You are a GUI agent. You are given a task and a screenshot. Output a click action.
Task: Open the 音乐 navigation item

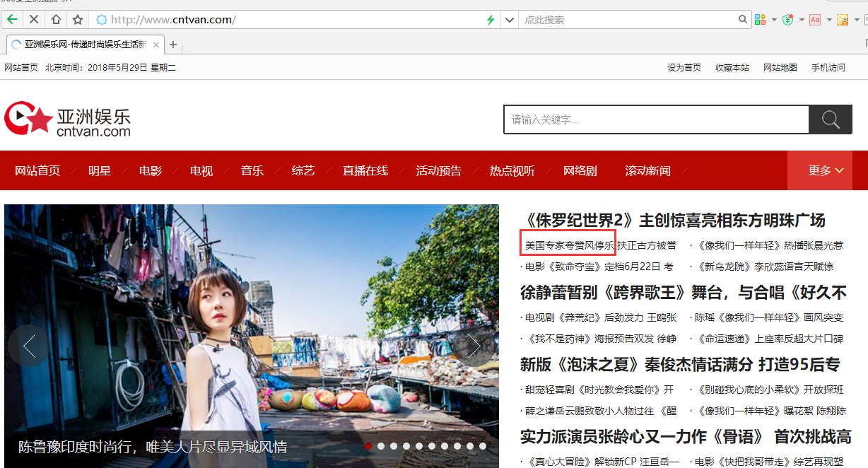(252, 170)
